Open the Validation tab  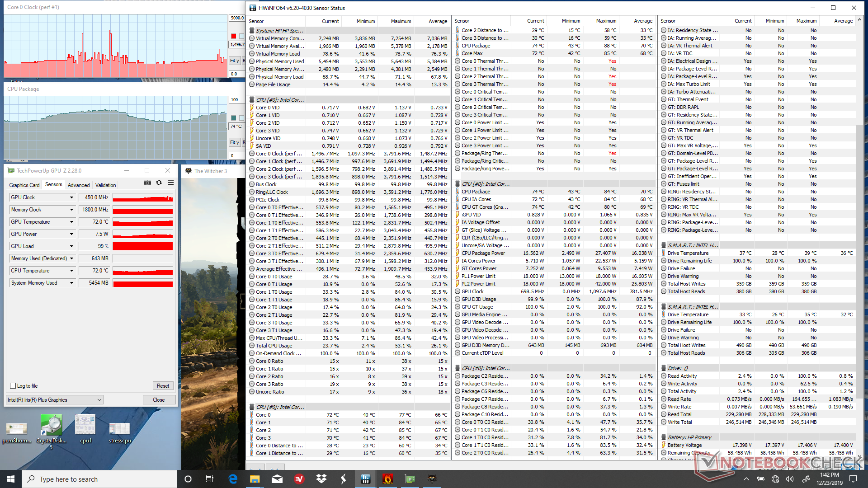[105, 185]
